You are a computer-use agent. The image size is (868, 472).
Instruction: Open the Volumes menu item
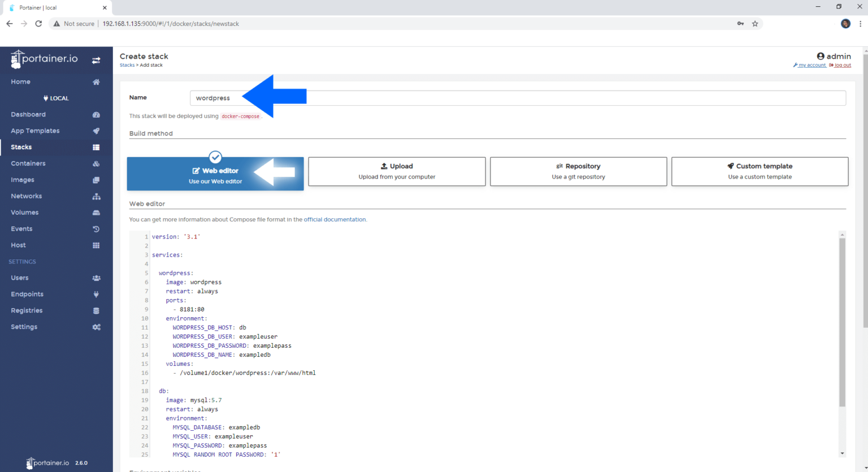(25, 213)
